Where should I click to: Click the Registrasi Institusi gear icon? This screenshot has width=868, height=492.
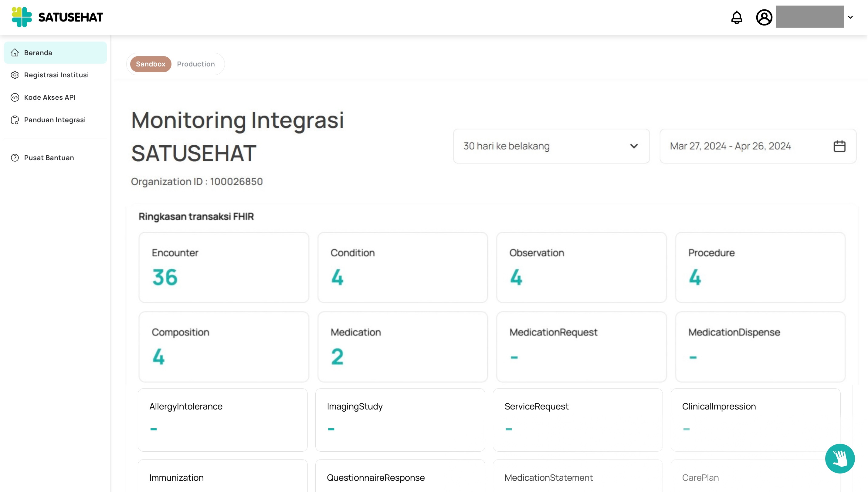(x=15, y=75)
